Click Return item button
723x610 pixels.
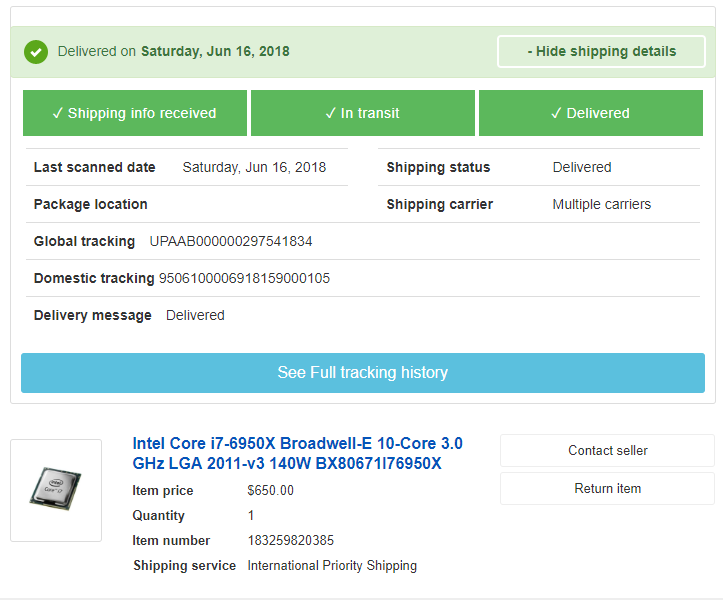[607, 488]
